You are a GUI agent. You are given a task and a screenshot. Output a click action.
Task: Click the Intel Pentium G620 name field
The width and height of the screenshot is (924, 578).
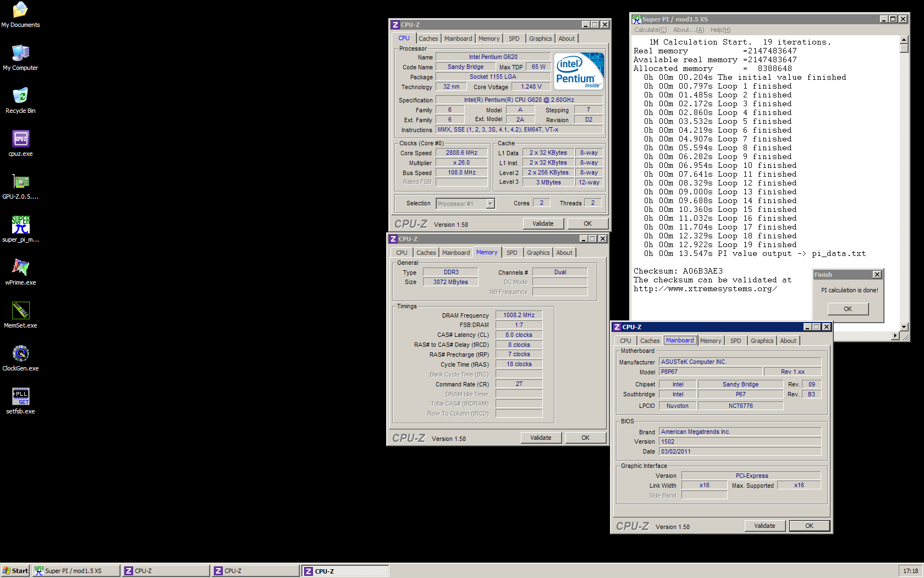493,57
